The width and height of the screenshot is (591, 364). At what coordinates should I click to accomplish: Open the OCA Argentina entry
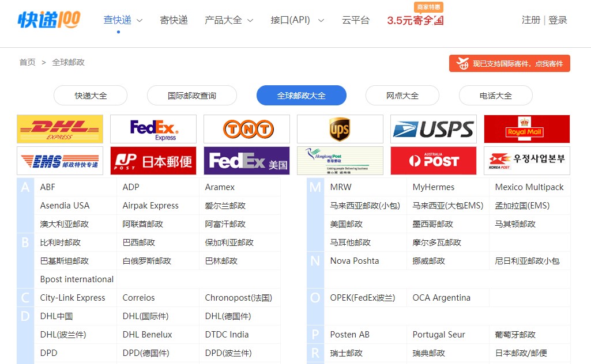click(441, 298)
